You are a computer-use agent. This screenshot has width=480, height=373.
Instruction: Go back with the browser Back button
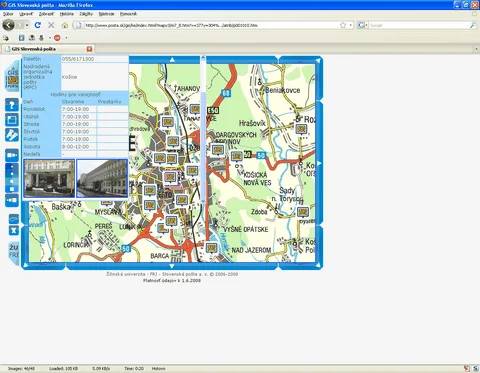tap(8, 25)
